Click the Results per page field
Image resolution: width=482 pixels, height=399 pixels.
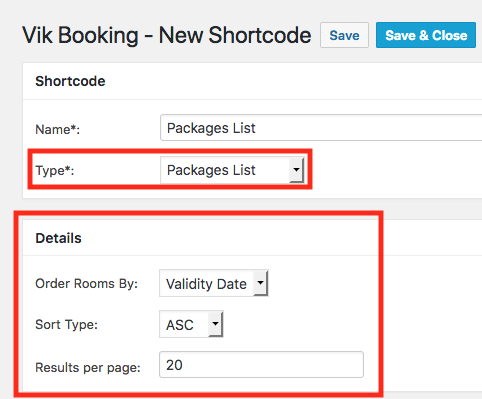point(261,365)
